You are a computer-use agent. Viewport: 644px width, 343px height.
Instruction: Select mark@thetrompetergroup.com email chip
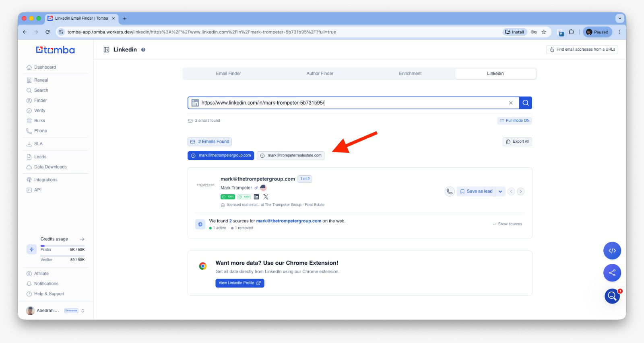pos(221,156)
